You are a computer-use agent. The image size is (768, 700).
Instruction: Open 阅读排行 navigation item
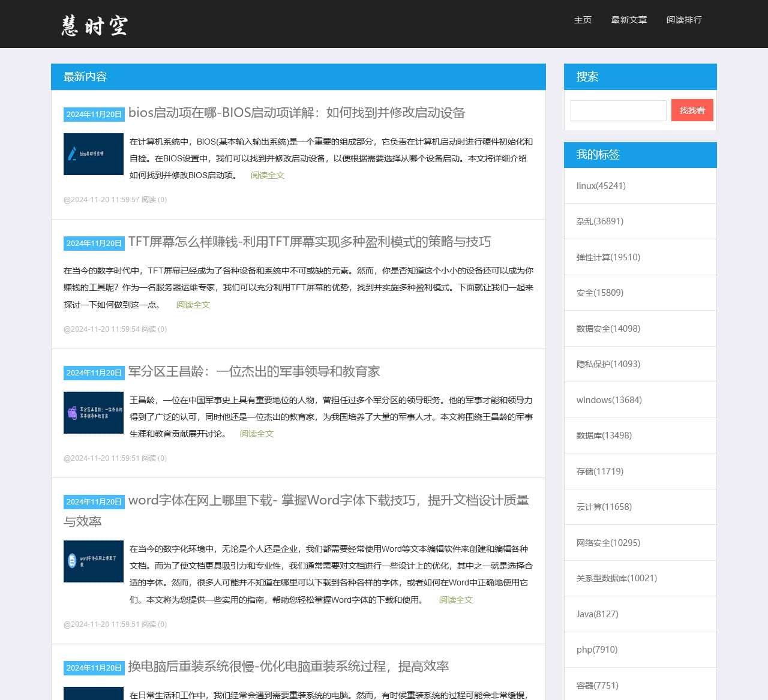click(x=684, y=20)
